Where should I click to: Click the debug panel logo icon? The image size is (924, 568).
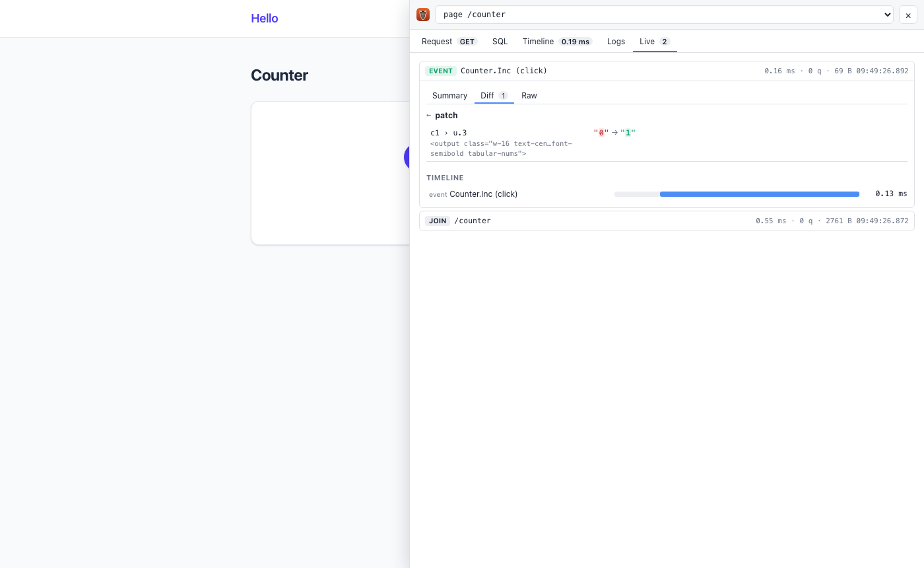423,15
